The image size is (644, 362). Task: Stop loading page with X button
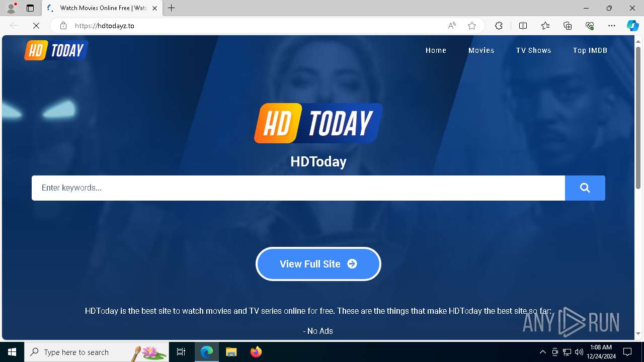pyautogui.click(x=36, y=26)
